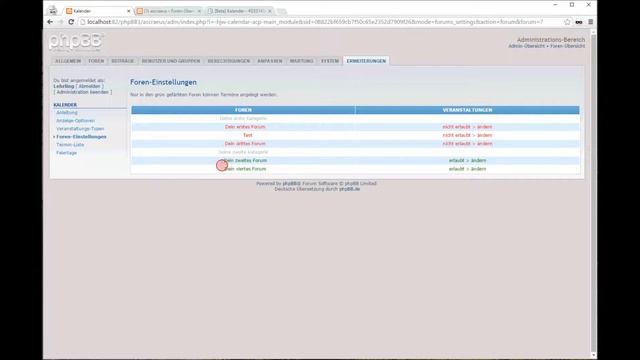Open the Beiträge admin tab
Viewport: 640px width, 360px height.
click(x=123, y=61)
